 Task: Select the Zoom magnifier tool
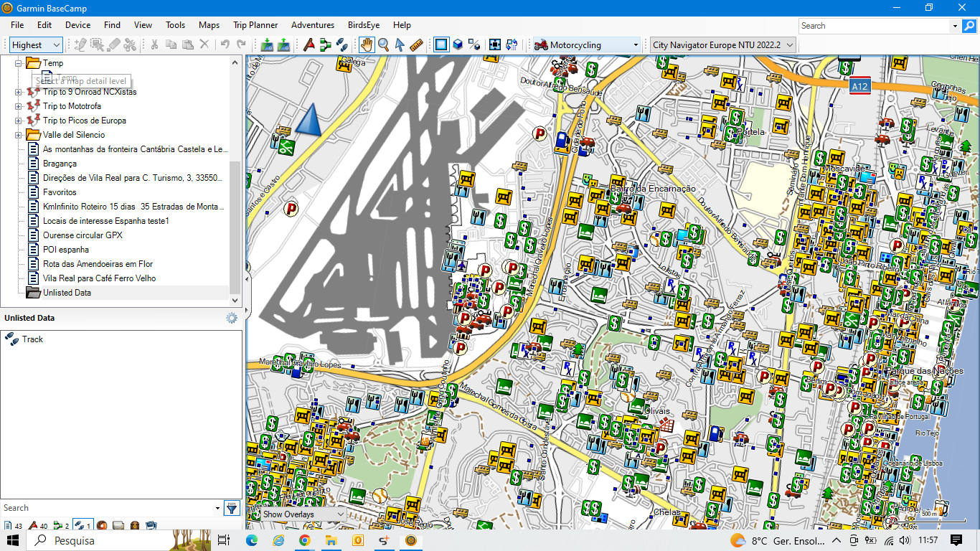tap(383, 44)
